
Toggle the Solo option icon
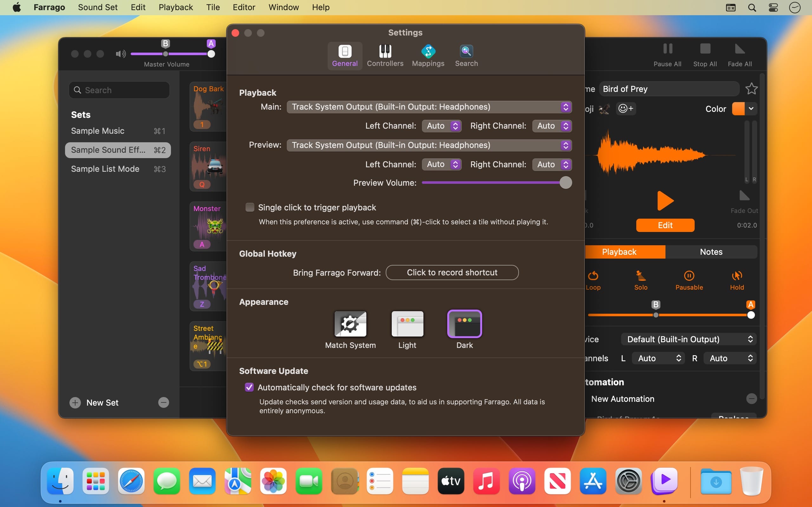640,276
